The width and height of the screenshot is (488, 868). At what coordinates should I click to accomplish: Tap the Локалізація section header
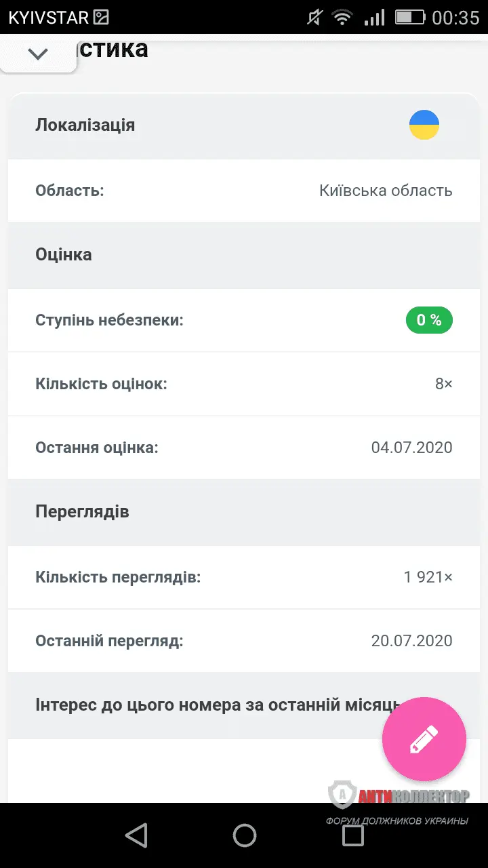pyautogui.click(x=85, y=125)
